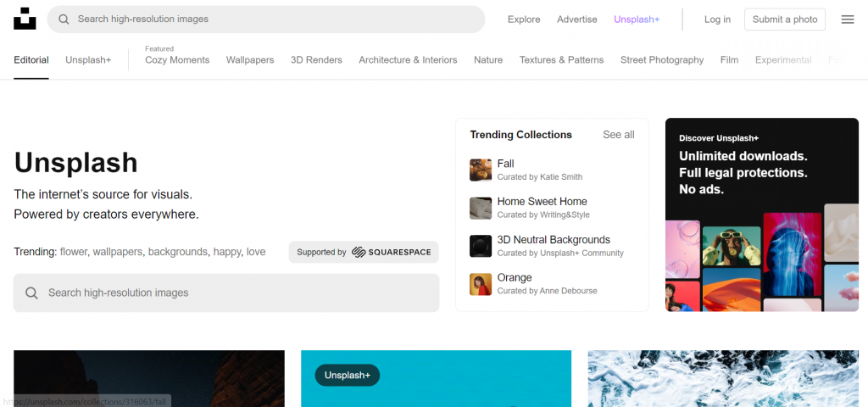This screenshot has height=407, width=868.
Task: Switch to Wallpapers topic
Action: (250, 60)
